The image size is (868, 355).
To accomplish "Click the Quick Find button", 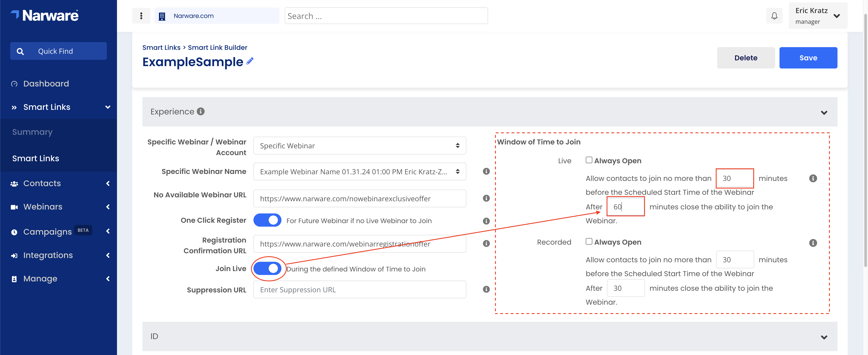I will (x=58, y=51).
